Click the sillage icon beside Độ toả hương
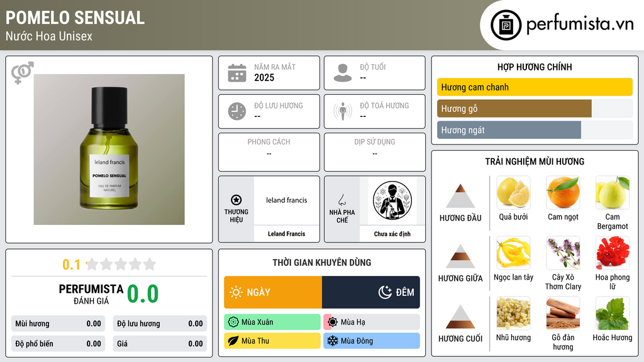The height and width of the screenshot is (362, 644). pos(343,112)
